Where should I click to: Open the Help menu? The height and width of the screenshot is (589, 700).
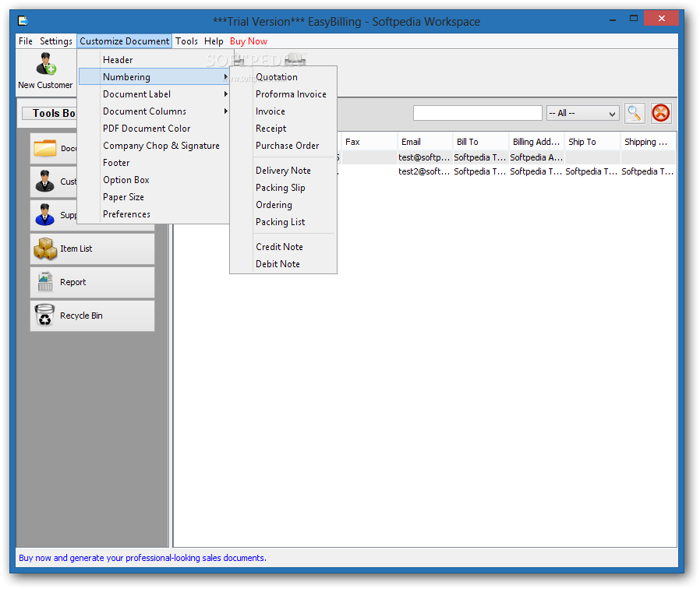point(214,41)
